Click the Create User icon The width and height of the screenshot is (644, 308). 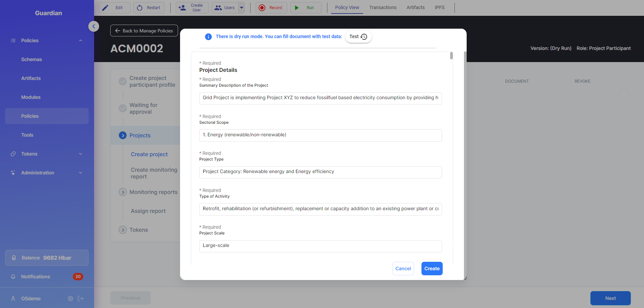pyautogui.click(x=182, y=8)
